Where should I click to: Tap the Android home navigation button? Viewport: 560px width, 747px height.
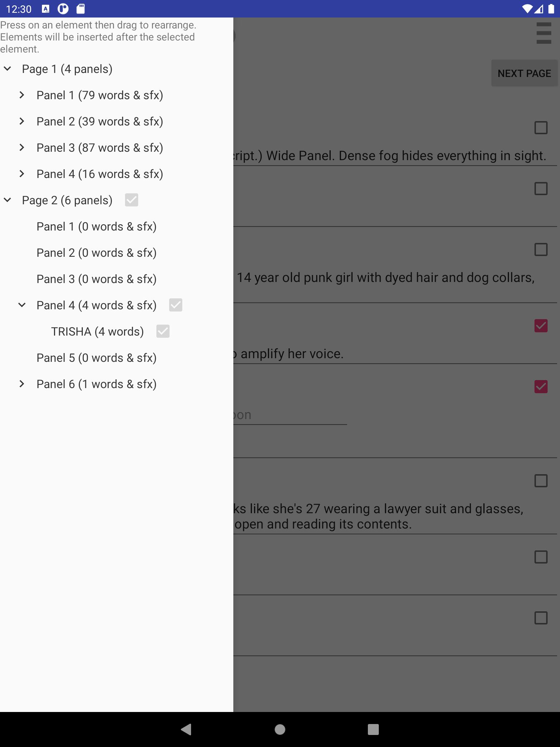click(280, 729)
